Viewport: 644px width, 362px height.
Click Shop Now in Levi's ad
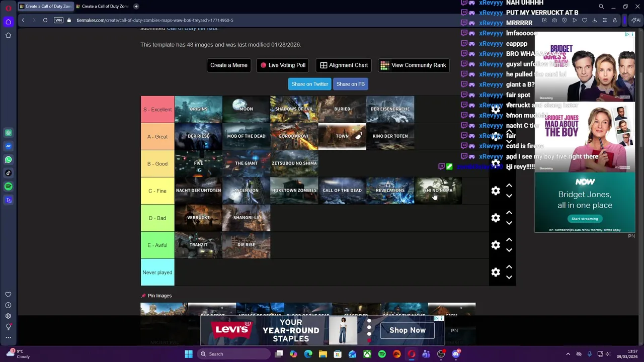click(408, 330)
